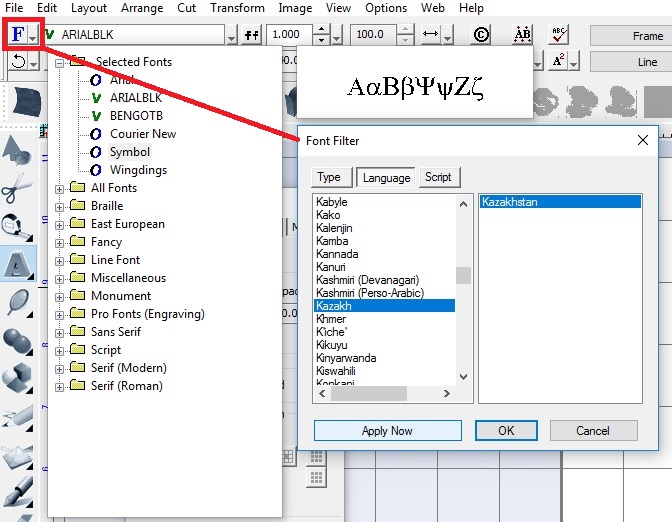This screenshot has width=672, height=522.
Task: Expand the Pro Fonts (Engraving) folder
Action: click(60, 315)
